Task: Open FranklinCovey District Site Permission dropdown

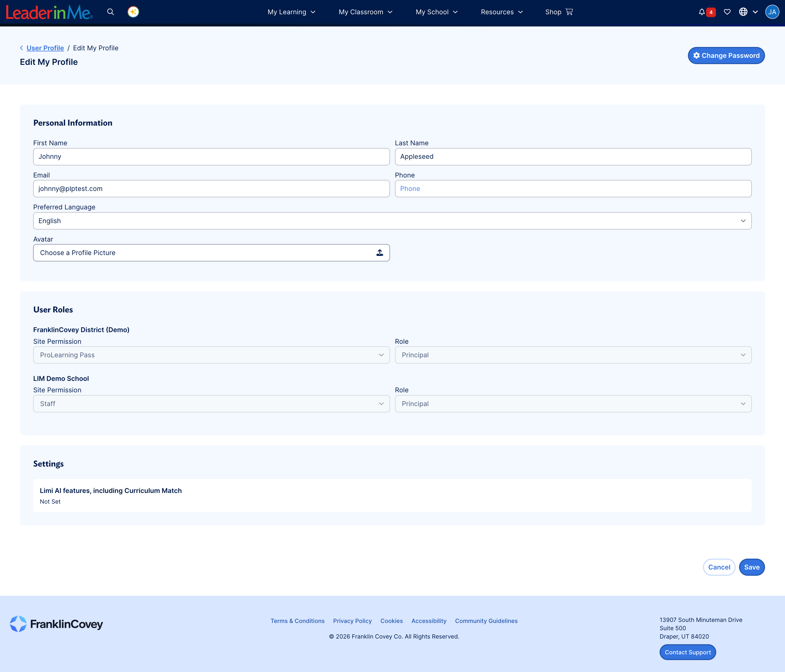Action: [211, 355]
